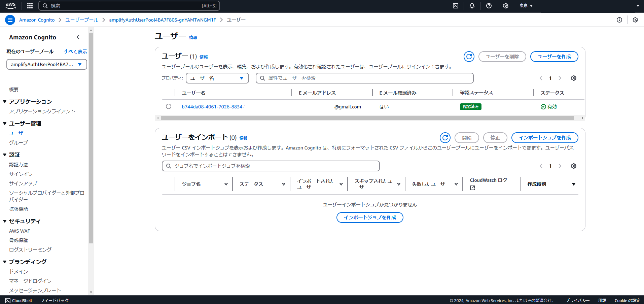Click フィードバック in the footer

tap(55, 300)
